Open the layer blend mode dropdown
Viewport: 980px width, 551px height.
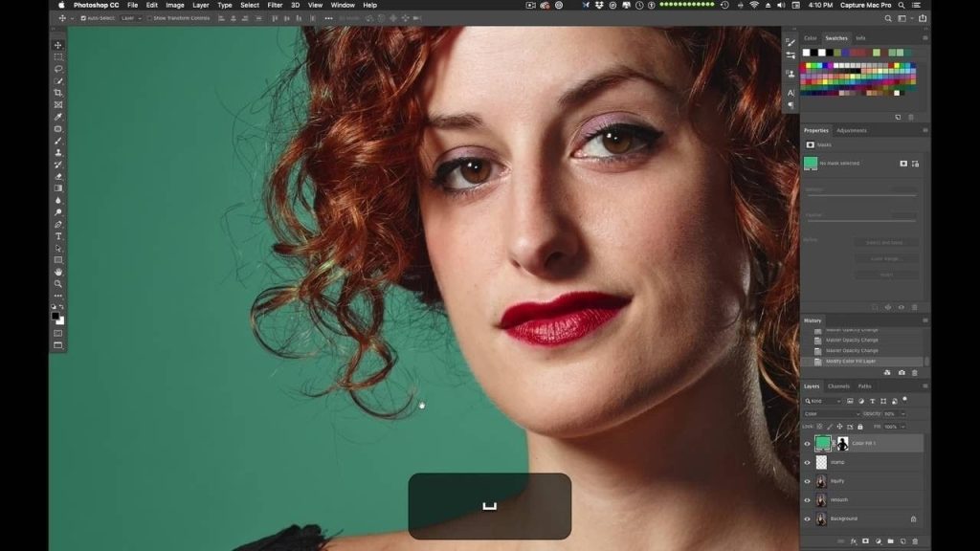[x=832, y=413]
